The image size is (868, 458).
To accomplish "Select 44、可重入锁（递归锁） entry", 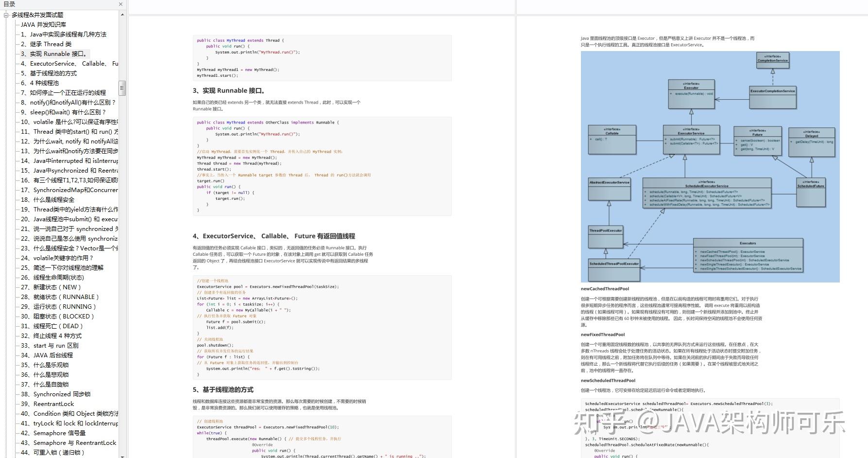I will (x=52, y=453).
